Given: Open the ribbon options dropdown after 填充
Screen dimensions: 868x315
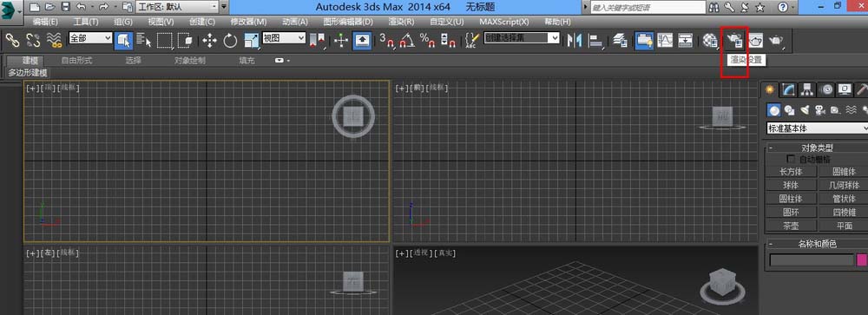Looking at the screenshot, I should (x=282, y=61).
